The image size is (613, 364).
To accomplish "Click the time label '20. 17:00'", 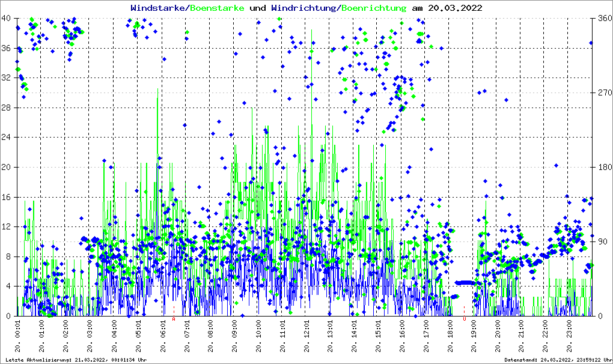I will pos(425,336).
